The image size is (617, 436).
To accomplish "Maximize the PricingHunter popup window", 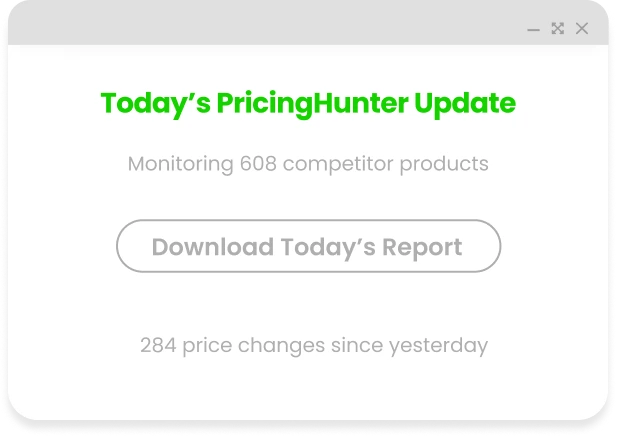I will pos(558,29).
